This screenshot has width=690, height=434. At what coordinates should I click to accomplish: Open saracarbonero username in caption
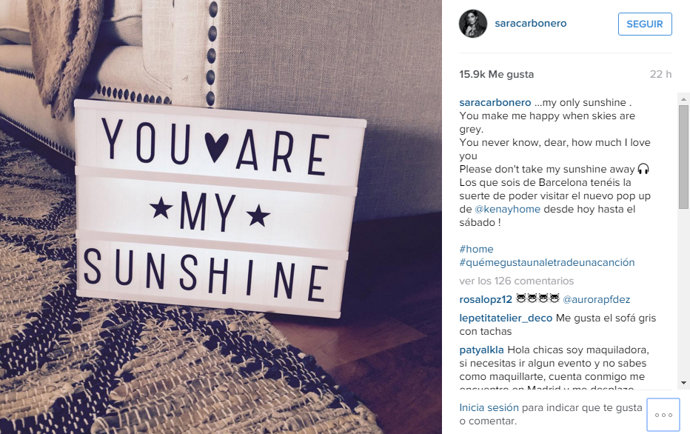click(x=495, y=103)
